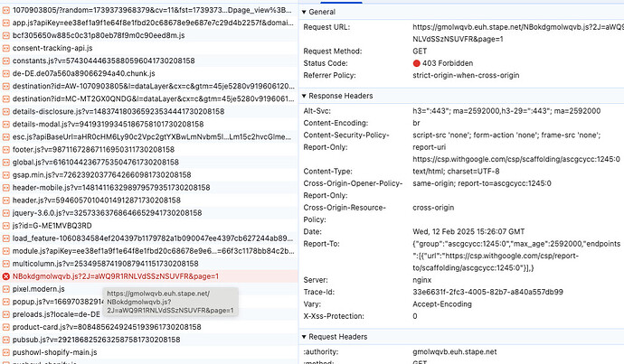The image size is (624, 364).
Task: Select preloads.js?locale=de-DE request
Action: tap(149, 314)
